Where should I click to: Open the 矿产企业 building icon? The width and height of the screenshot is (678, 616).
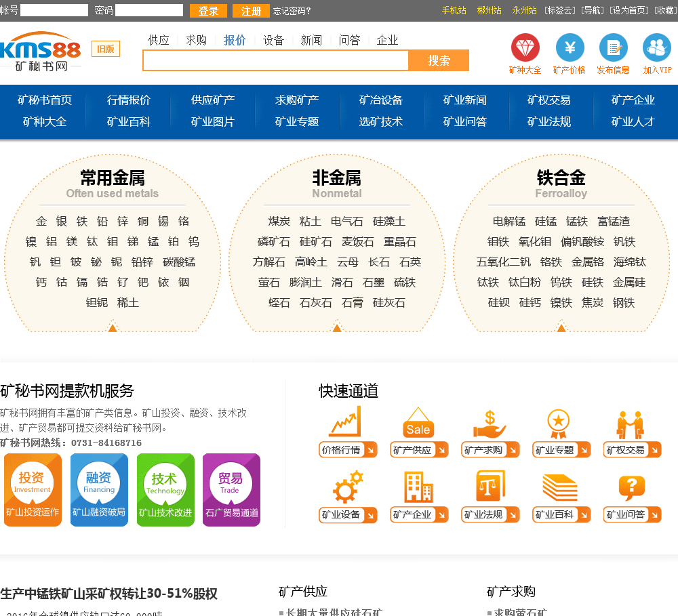[418, 487]
